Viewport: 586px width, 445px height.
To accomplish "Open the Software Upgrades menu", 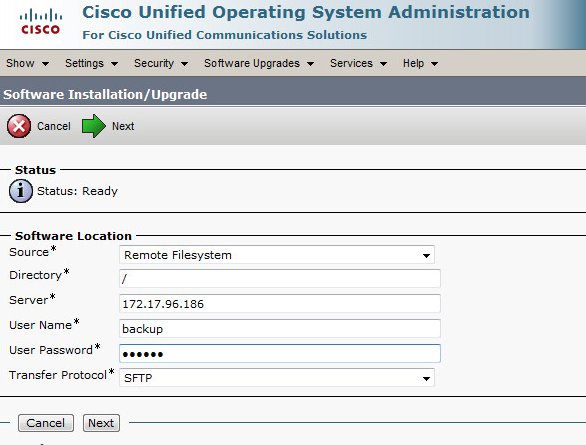I will (x=259, y=64).
